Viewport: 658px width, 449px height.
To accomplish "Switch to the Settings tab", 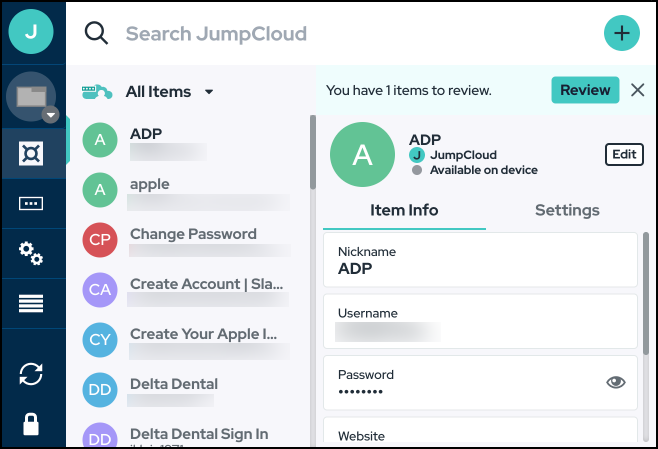I will tap(567, 211).
